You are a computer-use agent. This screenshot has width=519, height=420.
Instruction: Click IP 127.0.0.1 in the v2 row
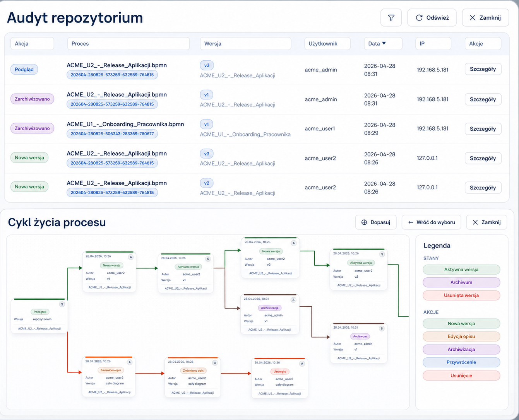click(x=427, y=187)
